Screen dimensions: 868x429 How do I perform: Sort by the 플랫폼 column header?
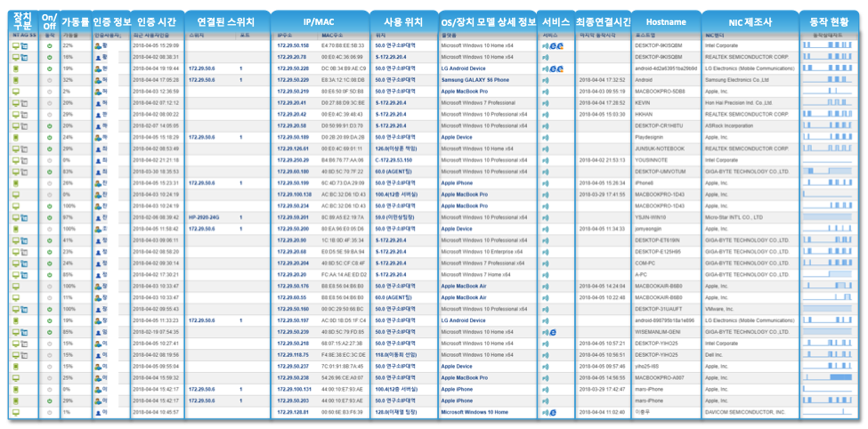447,36
